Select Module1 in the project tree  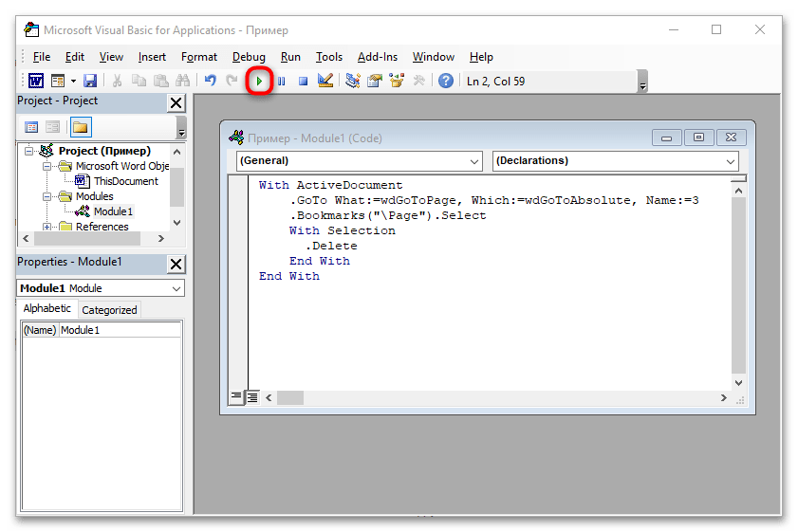[x=113, y=211]
